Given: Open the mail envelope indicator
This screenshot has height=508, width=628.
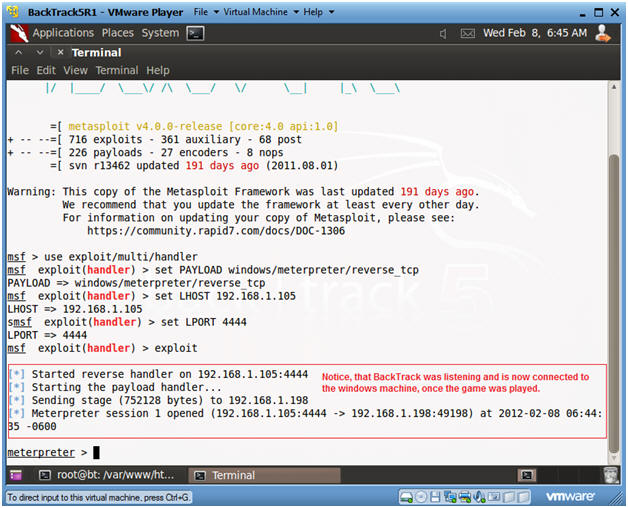Looking at the screenshot, I should (x=467, y=34).
